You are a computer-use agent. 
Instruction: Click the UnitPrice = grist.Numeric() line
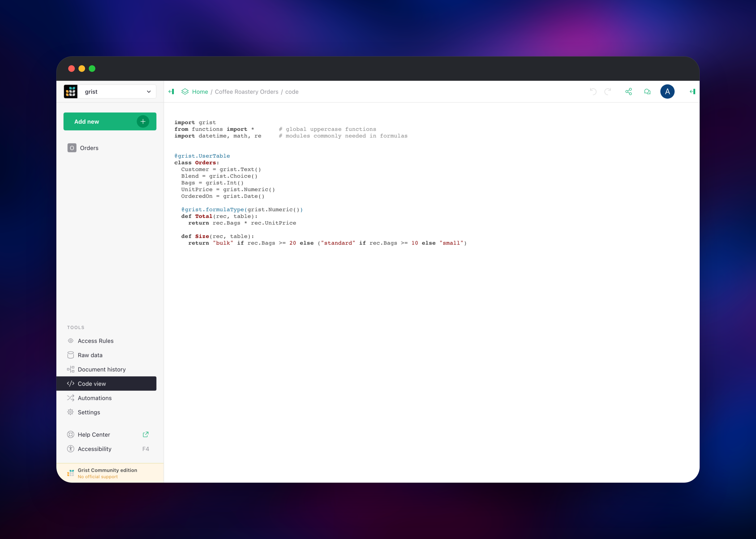228,189
